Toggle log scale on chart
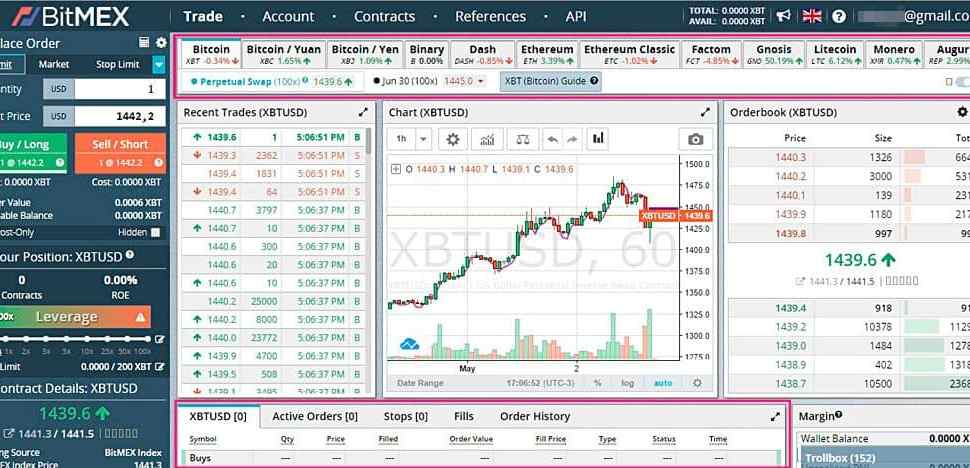 pos(627,383)
